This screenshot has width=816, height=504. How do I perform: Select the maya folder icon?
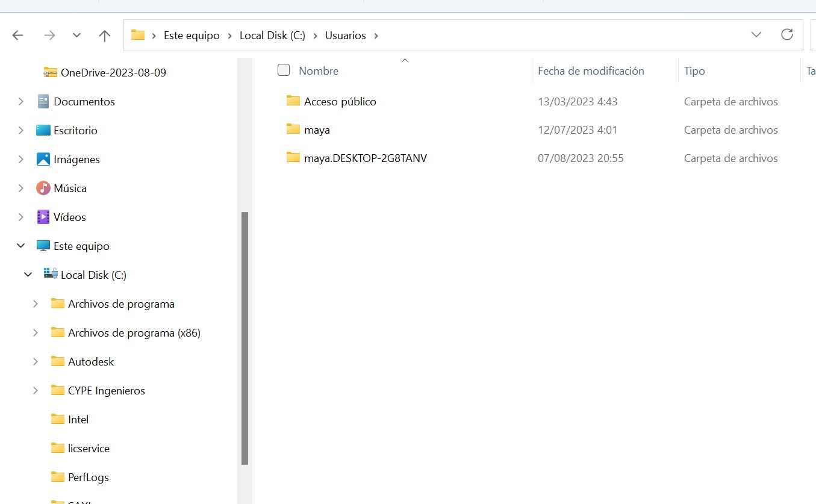tap(293, 129)
